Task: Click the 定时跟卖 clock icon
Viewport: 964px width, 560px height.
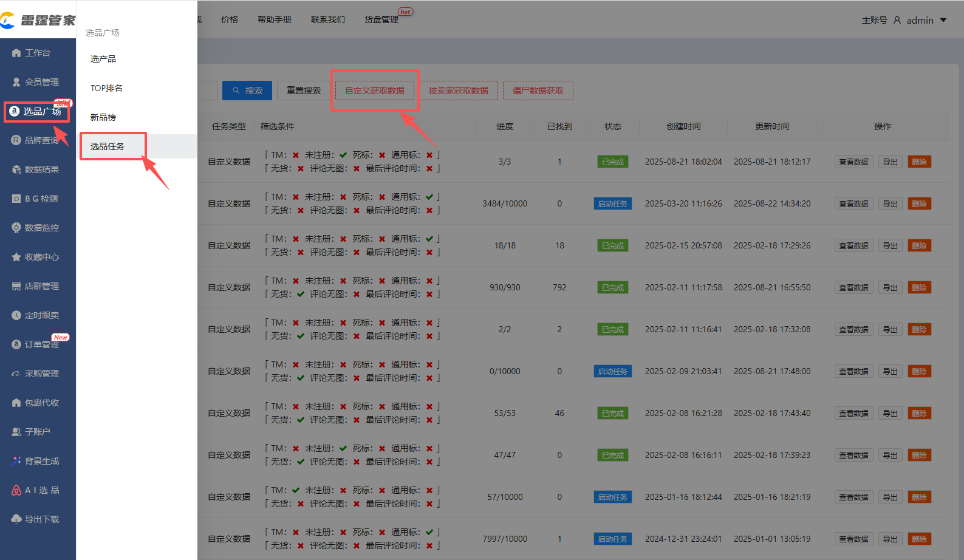Action: click(16, 315)
